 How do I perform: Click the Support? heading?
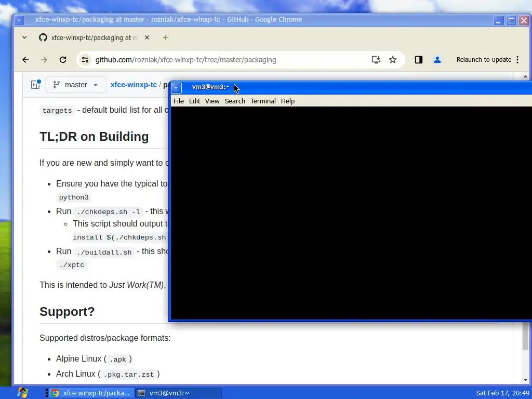[67, 312]
